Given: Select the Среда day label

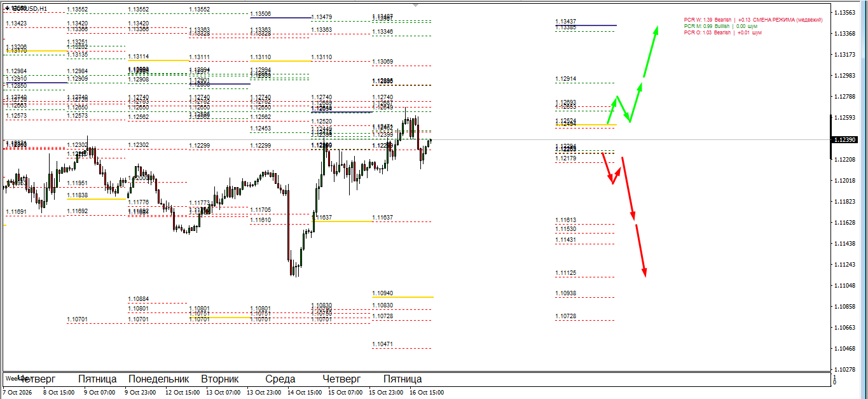Looking at the screenshot, I should (280, 379).
